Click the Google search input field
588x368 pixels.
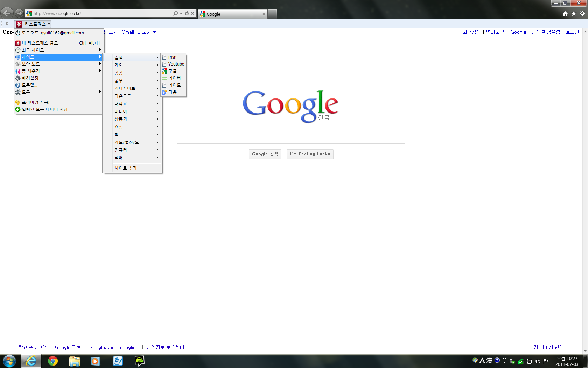coord(291,138)
